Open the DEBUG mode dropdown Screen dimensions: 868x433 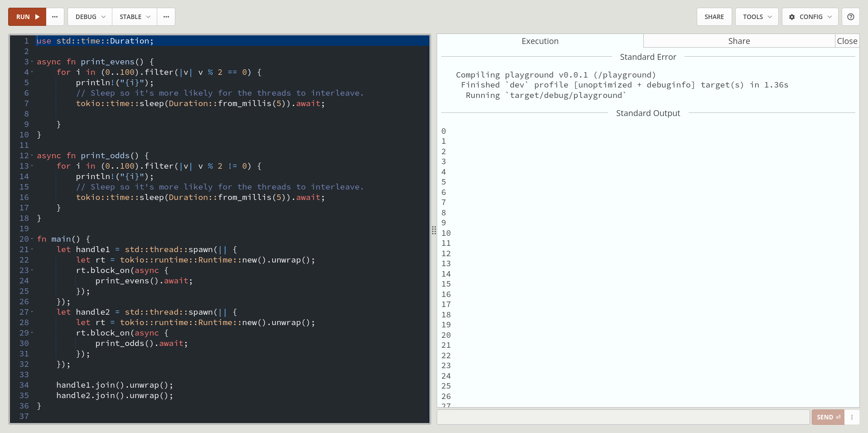[90, 17]
